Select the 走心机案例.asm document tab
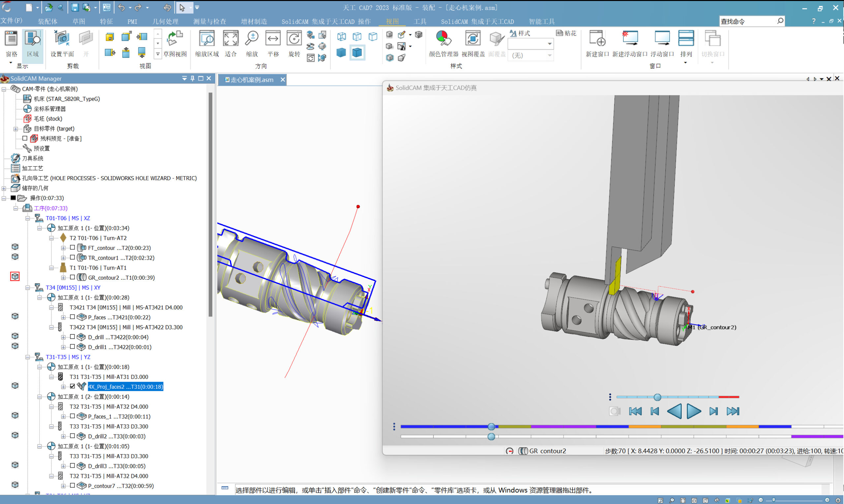The width and height of the screenshot is (844, 504). point(252,80)
